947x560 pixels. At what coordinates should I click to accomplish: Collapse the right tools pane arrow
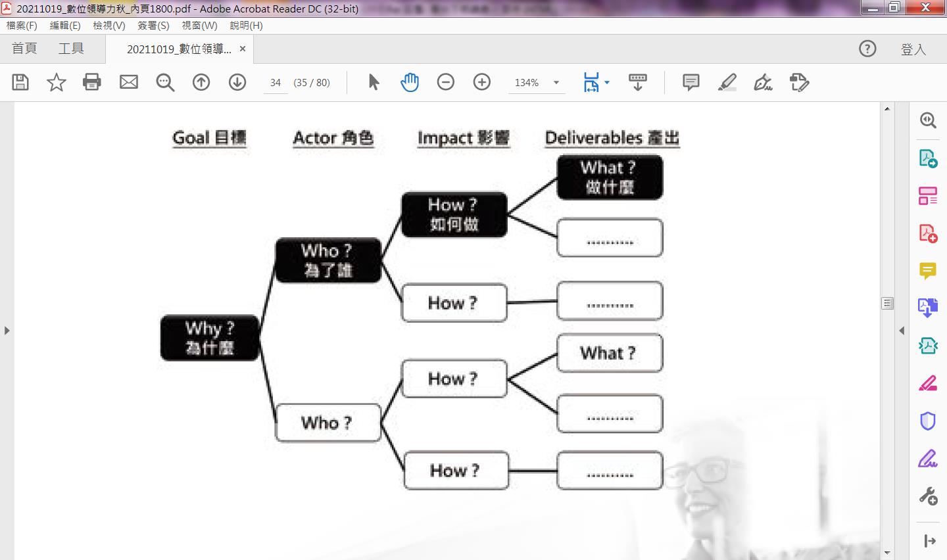click(x=902, y=331)
